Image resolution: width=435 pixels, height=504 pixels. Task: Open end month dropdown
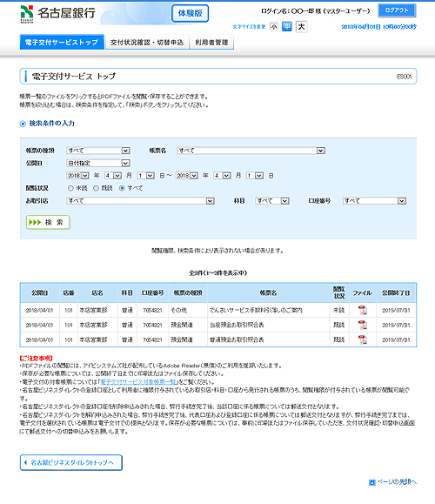[x=222, y=176]
